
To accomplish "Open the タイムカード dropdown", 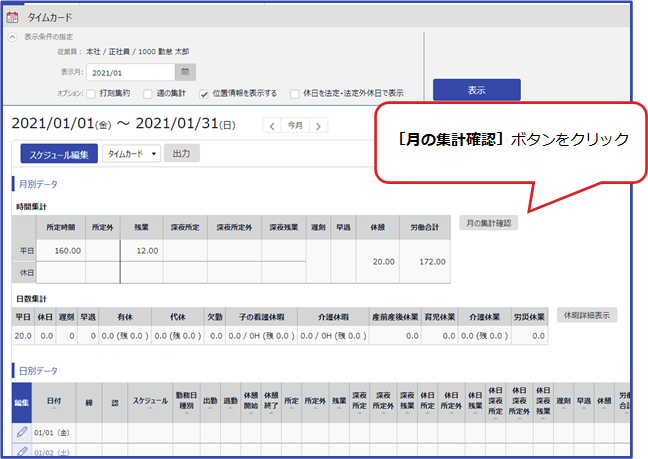I will coord(132,154).
